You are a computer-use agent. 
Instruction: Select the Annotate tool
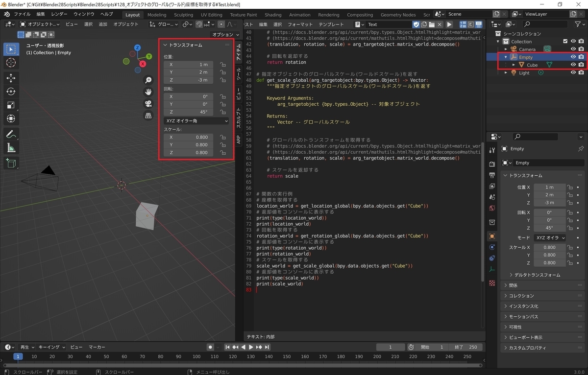tap(11, 134)
